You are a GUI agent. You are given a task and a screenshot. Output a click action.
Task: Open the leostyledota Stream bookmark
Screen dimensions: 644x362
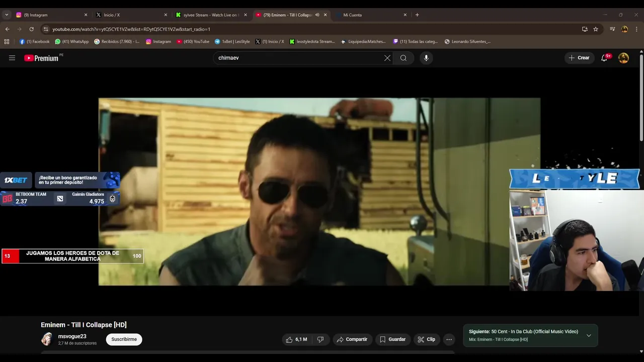[312, 42]
